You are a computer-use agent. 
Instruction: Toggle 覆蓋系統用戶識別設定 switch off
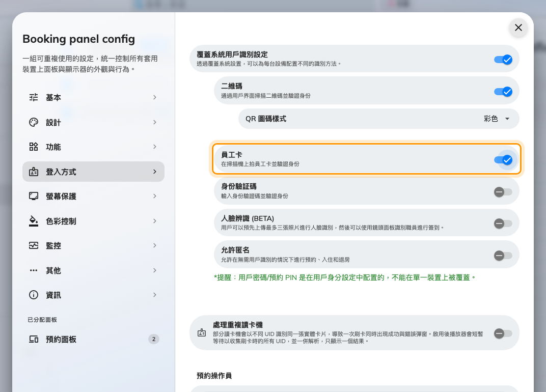pos(503,60)
